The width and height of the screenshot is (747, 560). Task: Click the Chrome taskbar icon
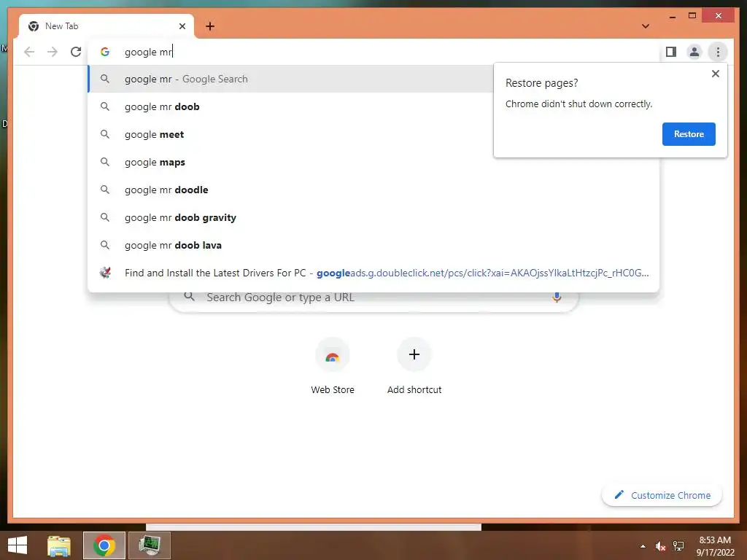pos(104,545)
